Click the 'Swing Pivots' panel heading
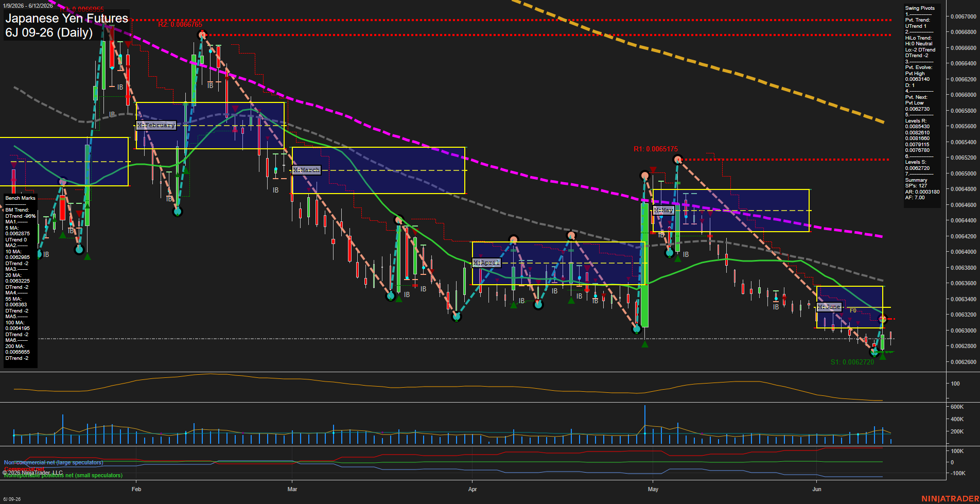This screenshot has width=980, height=504. 920,8
